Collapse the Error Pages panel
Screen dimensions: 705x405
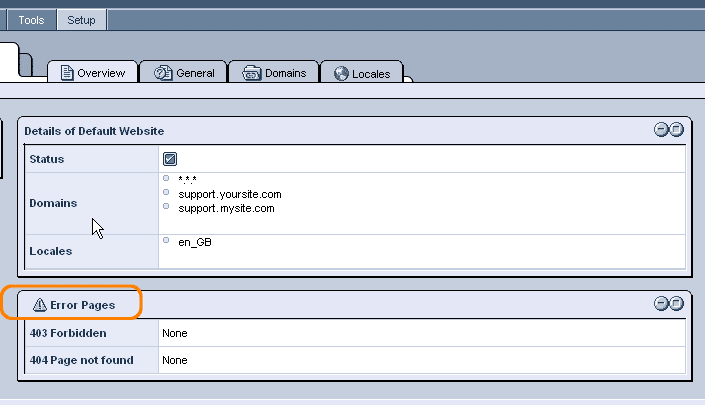pos(661,303)
